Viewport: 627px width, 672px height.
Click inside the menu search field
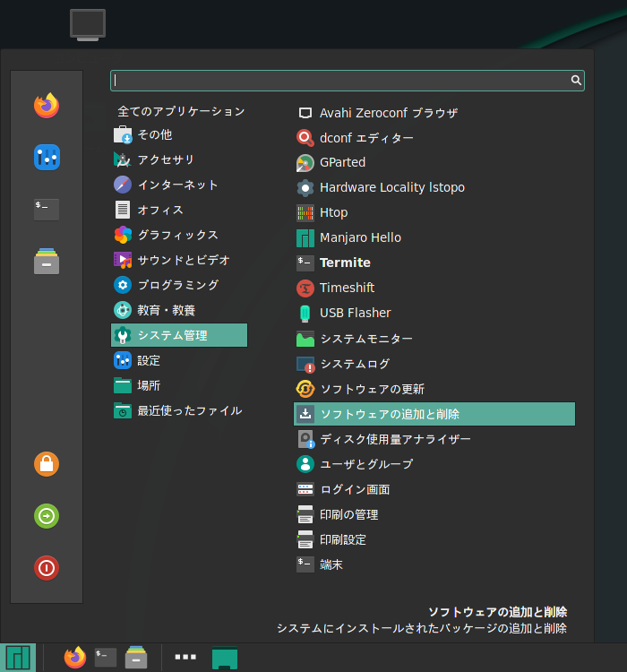pos(348,81)
